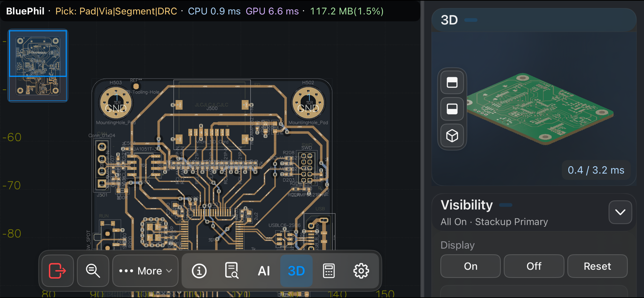The image size is (644, 298).
Task: Switch to the AI tab
Action: coord(264,271)
